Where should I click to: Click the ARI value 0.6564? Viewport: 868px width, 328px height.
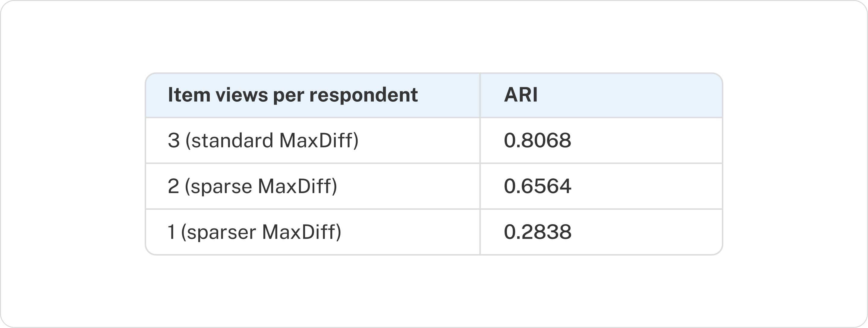[537, 186]
